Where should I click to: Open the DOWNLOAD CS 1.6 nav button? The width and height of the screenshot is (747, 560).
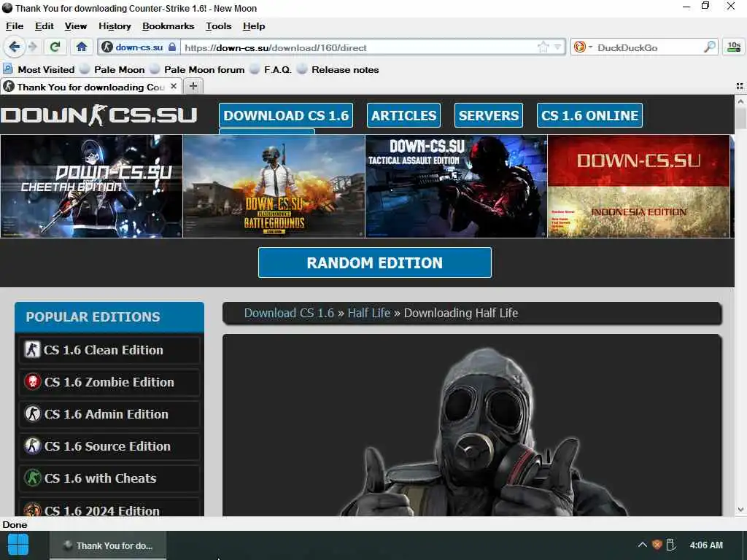tap(286, 115)
